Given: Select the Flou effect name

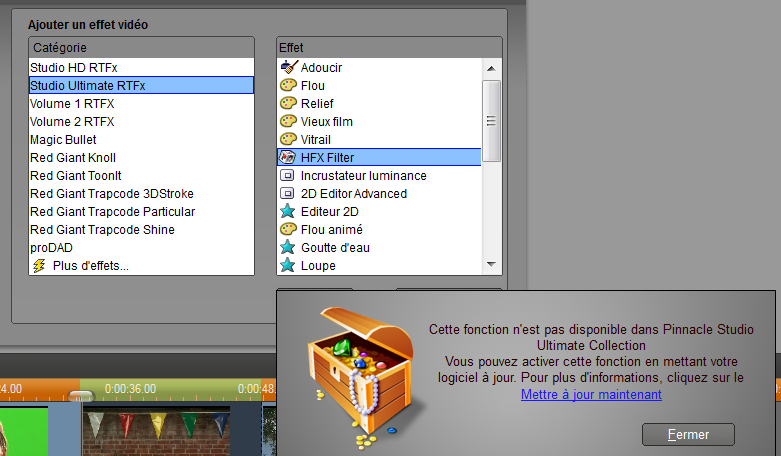Looking at the screenshot, I should (x=313, y=85).
